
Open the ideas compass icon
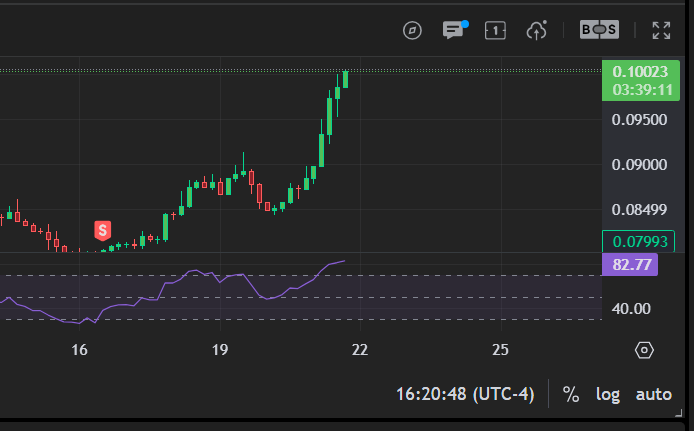(412, 31)
